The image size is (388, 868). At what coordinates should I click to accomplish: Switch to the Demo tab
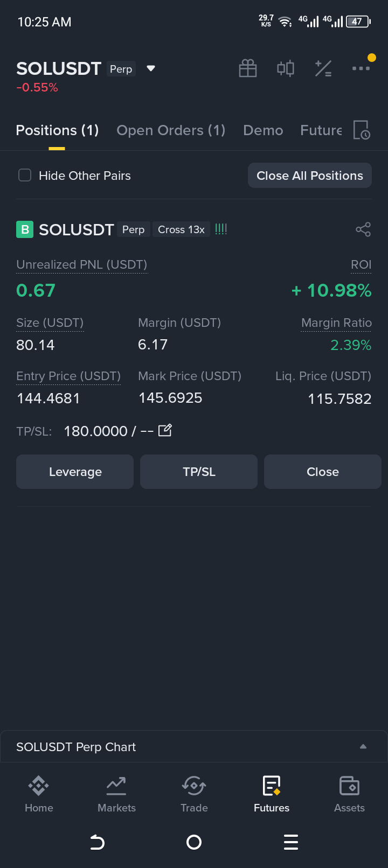(x=263, y=130)
